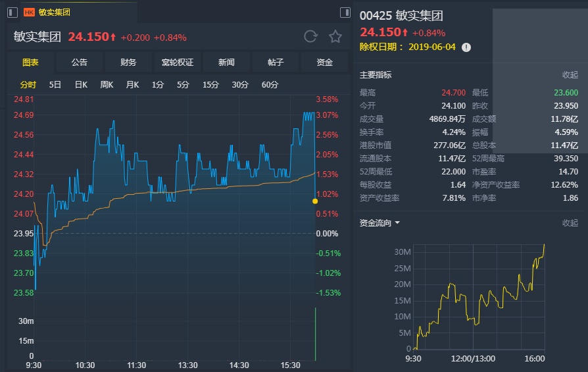Click the HK market badge icon

tap(30, 13)
